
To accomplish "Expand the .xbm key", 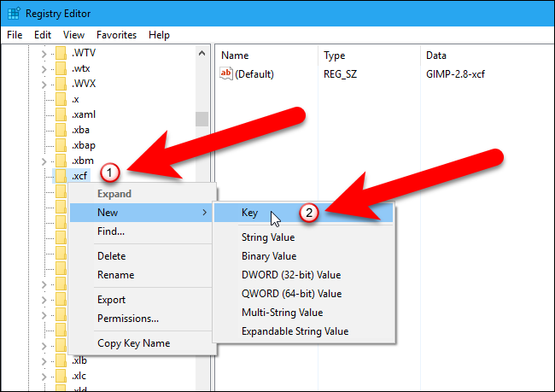I will point(44,161).
